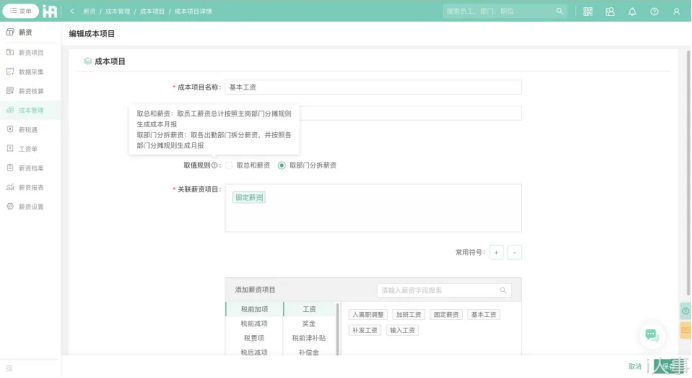692x378 pixels.
Task: Open the chat support bubble icon
Action: (x=652, y=336)
